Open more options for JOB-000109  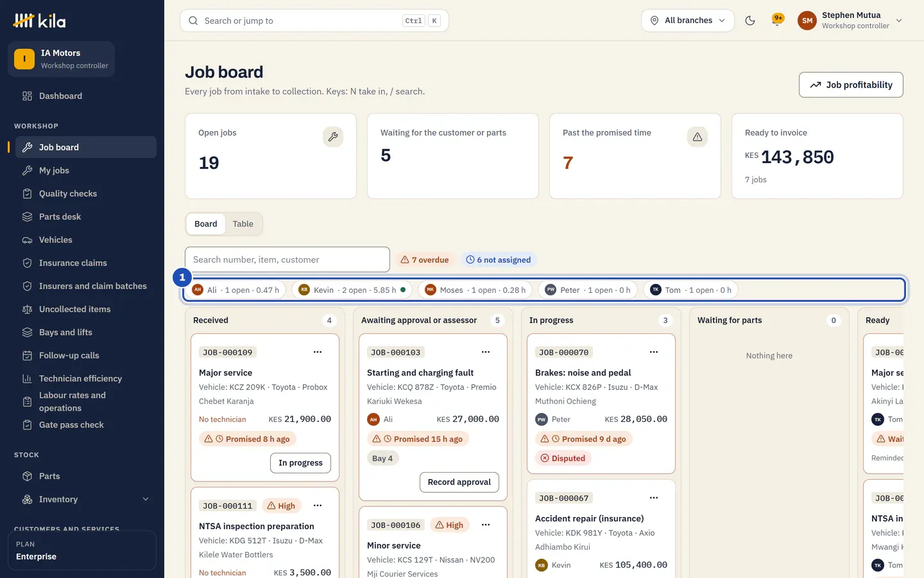[318, 352]
